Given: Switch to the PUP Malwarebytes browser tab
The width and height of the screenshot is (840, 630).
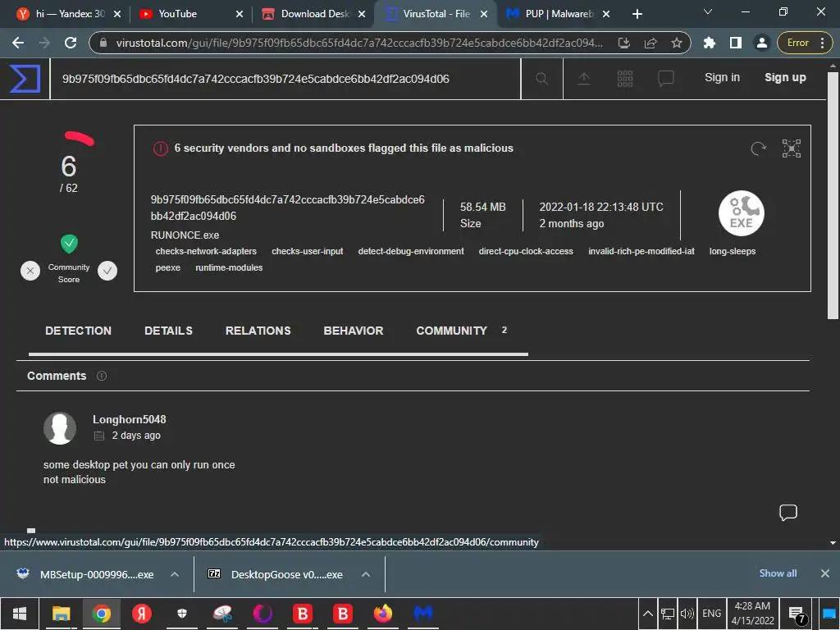Looking at the screenshot, I should [557, 14].
